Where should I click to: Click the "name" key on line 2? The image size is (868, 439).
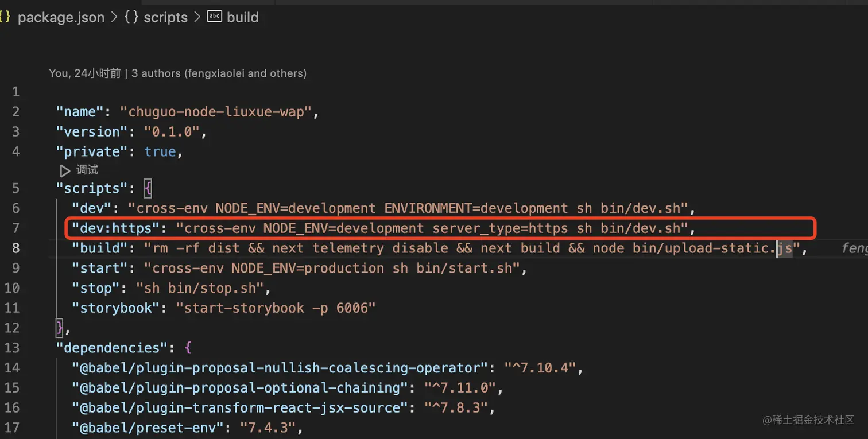[x=80, y=111]
